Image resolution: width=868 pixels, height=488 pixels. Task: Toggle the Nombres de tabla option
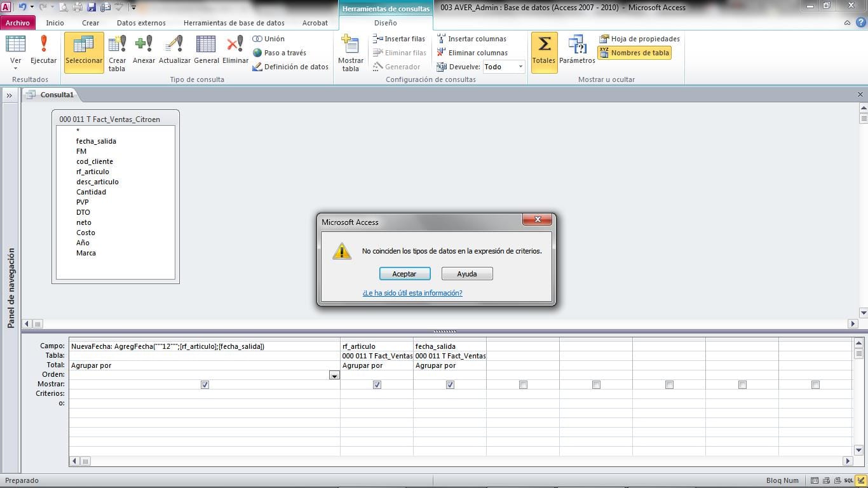[x=634, y=53]
